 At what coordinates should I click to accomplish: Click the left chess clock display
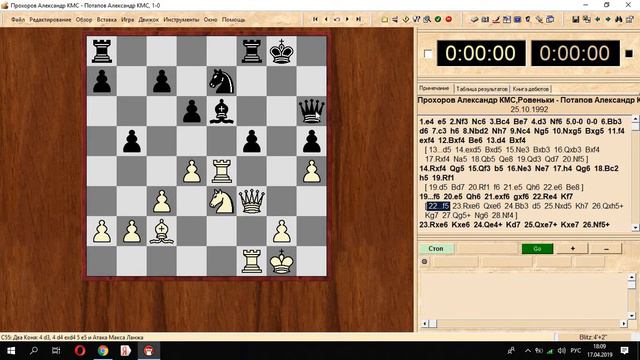[x=481, y=53]
